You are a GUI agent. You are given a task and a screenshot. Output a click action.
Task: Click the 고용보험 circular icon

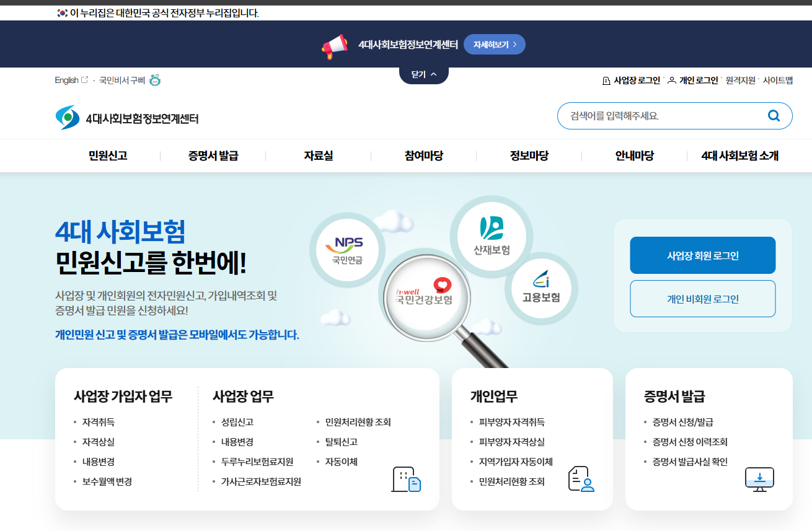541,289
